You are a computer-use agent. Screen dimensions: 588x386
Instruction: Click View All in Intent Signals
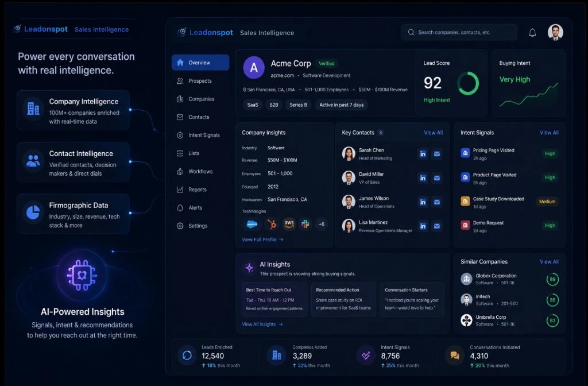(549, 133)
